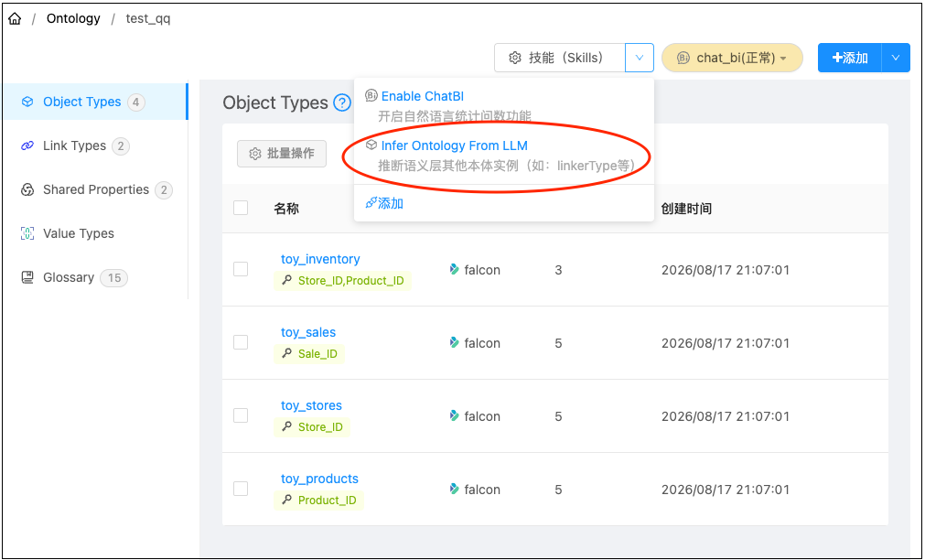The image size is (925, 560).
Task: Click the Store_ID tag under toy_stores
Action: pos(312,427)
